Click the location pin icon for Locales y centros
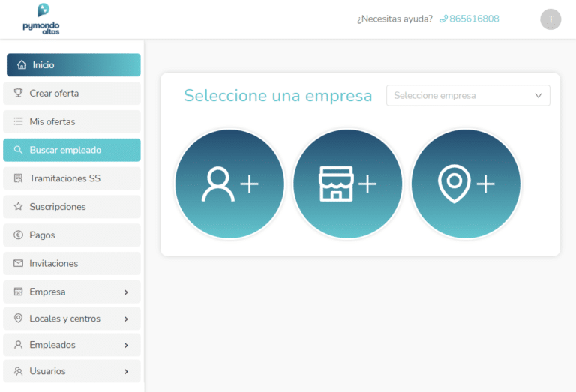Viewport: 576px width, 392px height. pyautogui.click(x=18, y=318)
